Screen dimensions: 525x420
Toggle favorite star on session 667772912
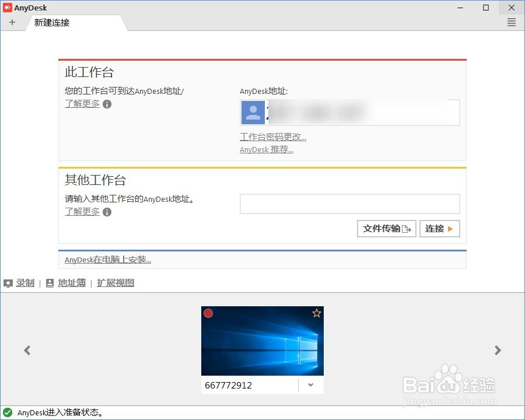click(316, 313)
